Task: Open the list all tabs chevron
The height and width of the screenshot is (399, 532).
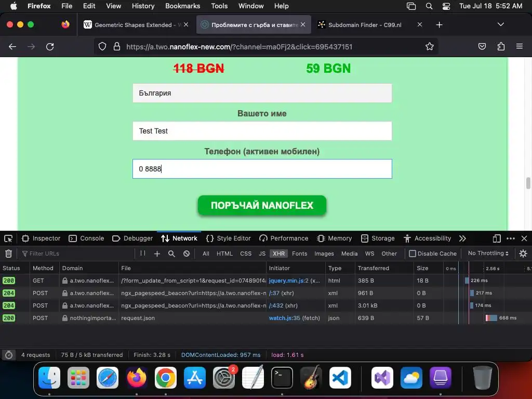Action: pos(500,24)
